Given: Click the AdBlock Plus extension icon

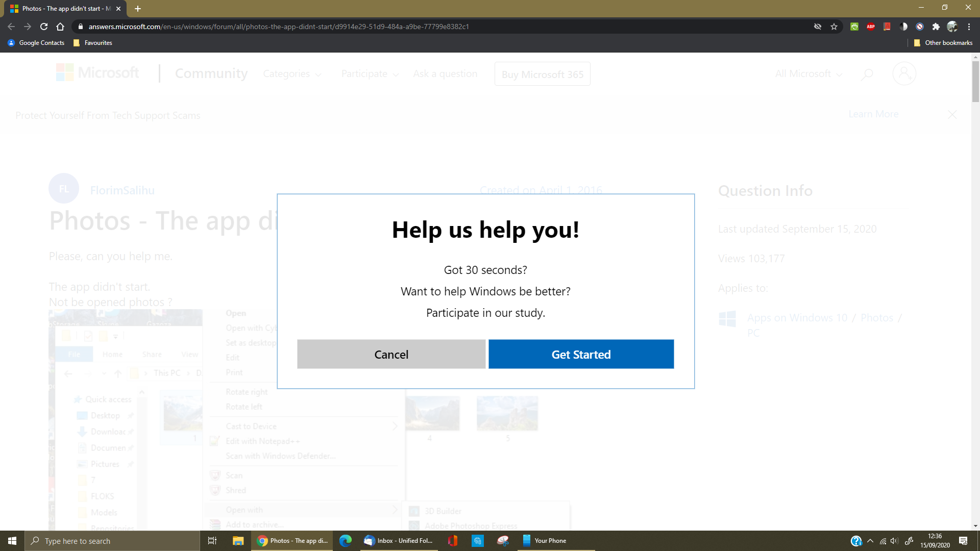Looking at the screenshot, I should pyautogui.click(x=871, y=27).
